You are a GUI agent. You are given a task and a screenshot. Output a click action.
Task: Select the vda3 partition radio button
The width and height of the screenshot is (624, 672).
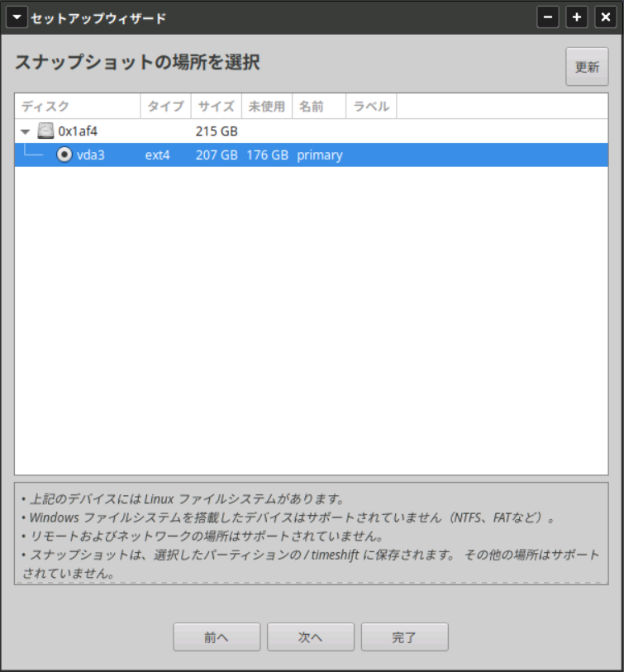click(64, 155)
